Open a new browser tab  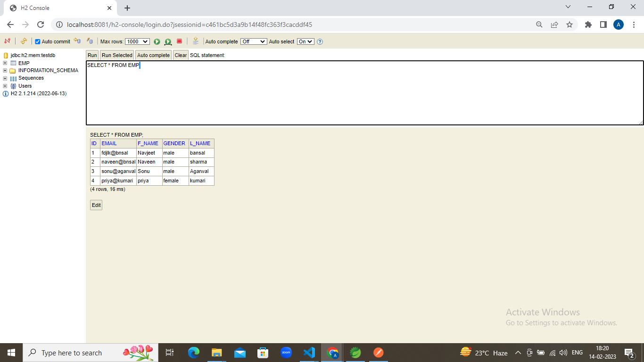[x=127, y=8]
